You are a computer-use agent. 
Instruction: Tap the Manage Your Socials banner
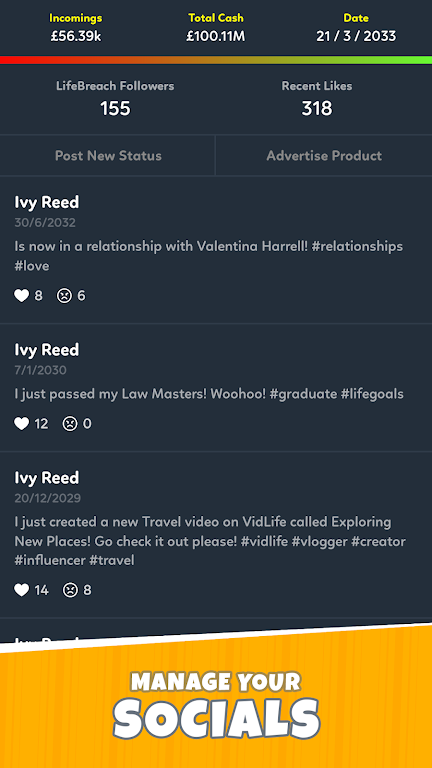point(216,705)
